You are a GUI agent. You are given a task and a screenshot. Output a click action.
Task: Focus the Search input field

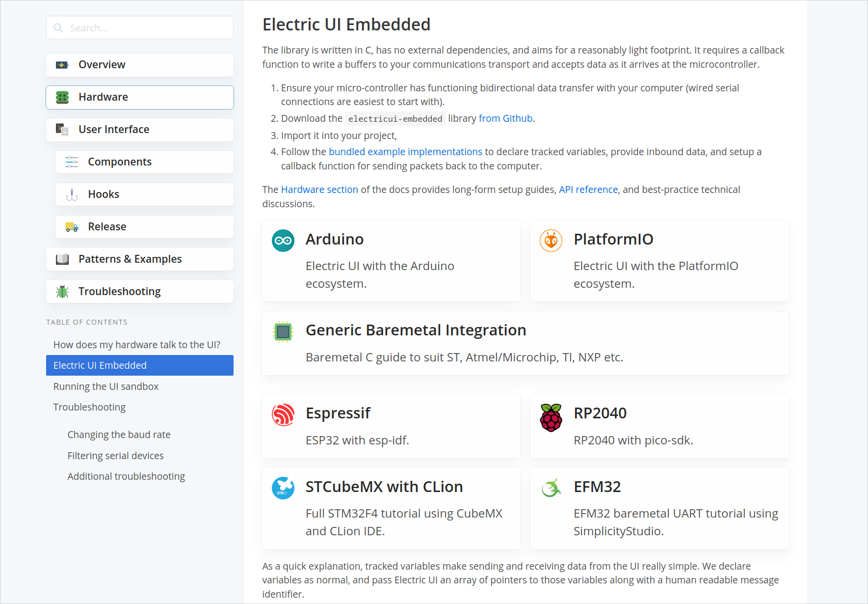140,28
